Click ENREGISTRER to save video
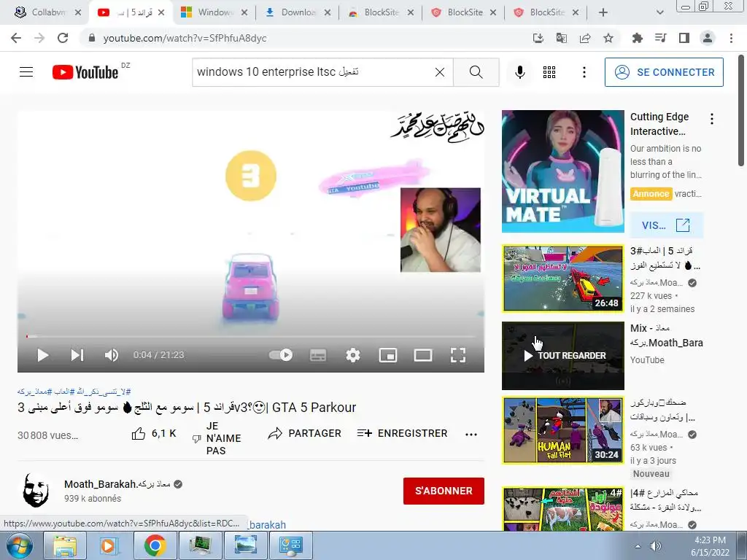Viewport: 747px width, 560px height. 403,433
